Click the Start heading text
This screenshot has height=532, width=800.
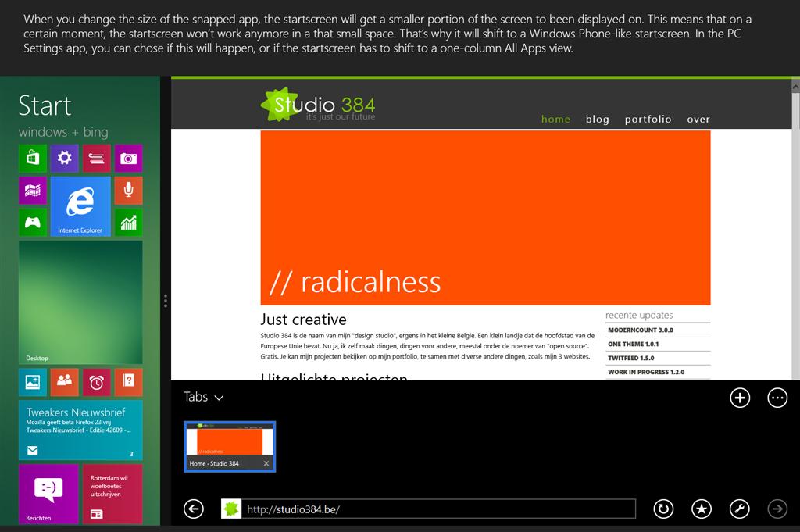[x=45, y=106]
